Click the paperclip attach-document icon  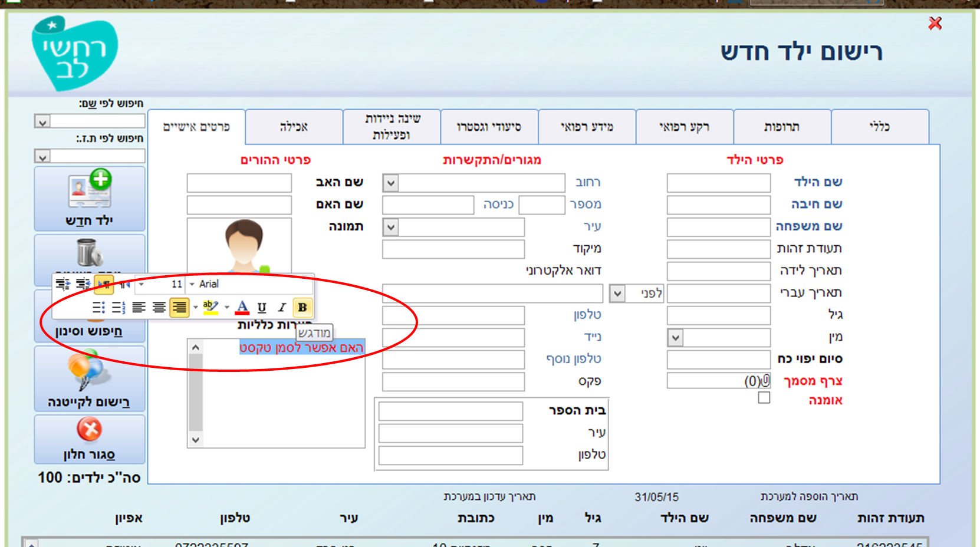click(766, 380)
